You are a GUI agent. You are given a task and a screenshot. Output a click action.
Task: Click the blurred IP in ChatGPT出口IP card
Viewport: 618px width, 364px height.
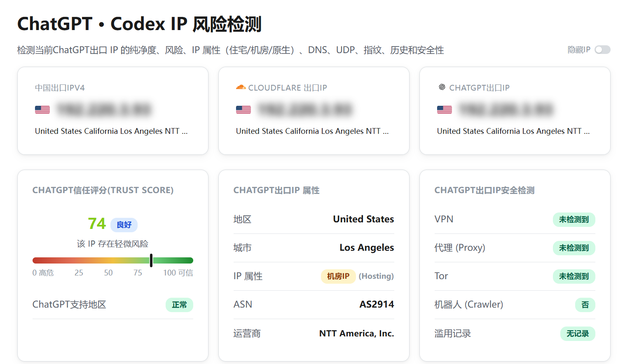[x=506, y=110]
